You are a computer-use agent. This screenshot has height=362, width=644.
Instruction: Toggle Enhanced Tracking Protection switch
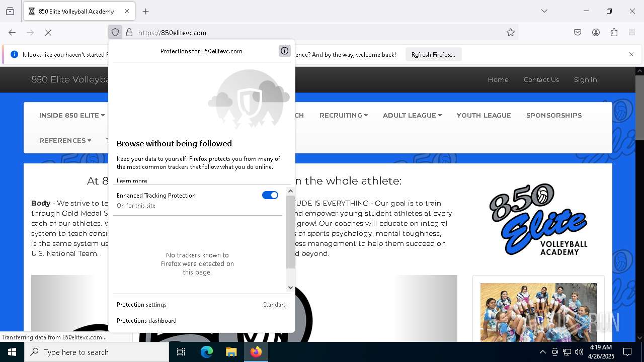pos(270,195)
